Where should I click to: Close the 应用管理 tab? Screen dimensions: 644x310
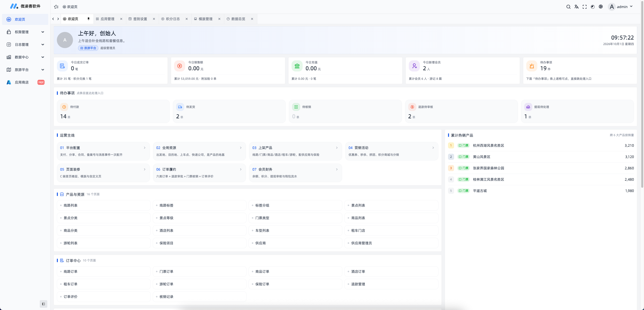click(121, 19)
